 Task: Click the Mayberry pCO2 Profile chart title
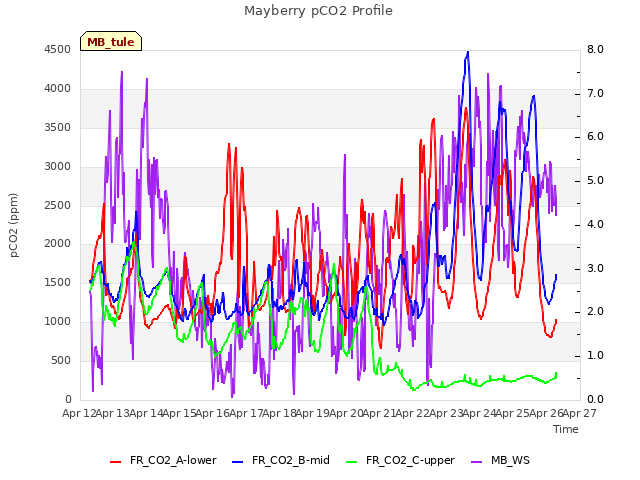[318, 11]
